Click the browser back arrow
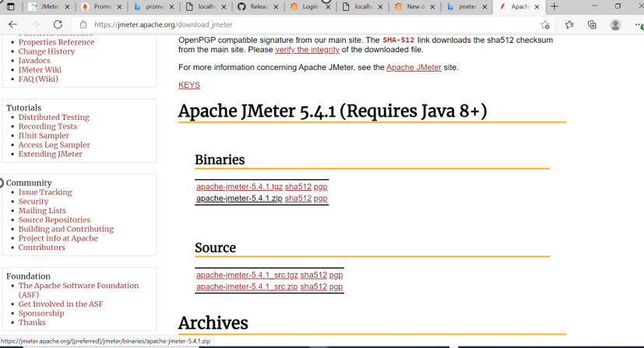Image resolution: width=644 pixels, height=348 pixels. 12,24
